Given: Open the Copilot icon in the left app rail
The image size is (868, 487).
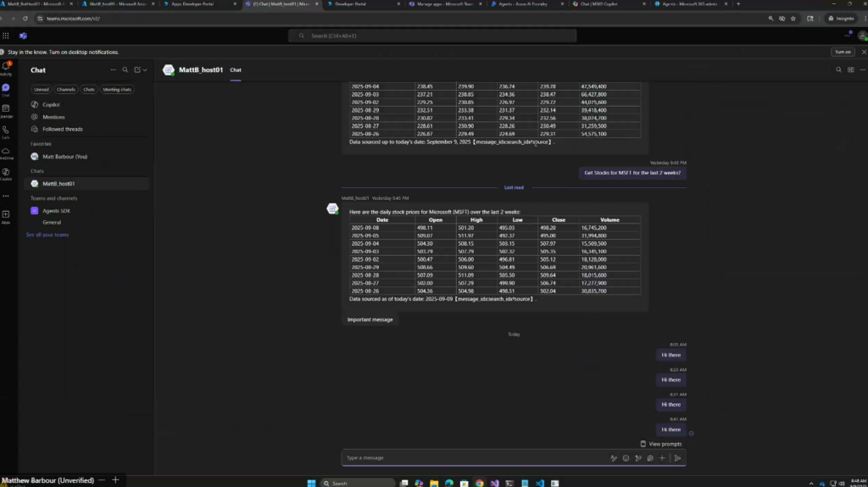Looking at the screenshot, I should click(6, 174).
